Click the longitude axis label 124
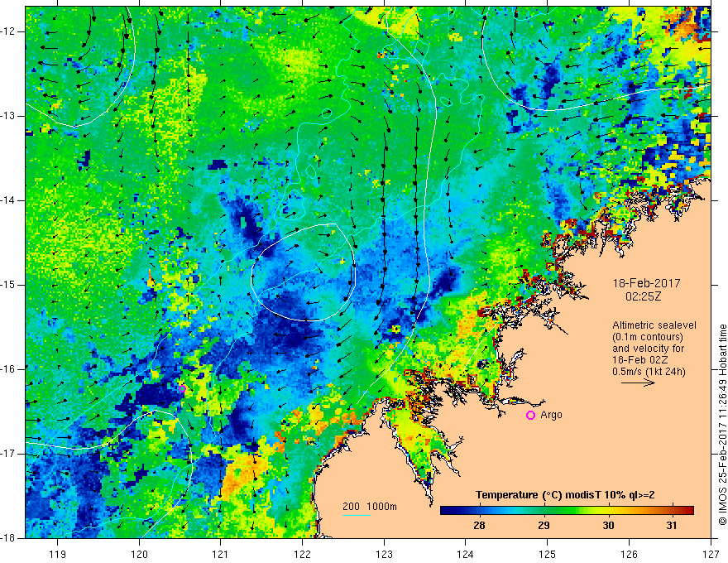Viewport: 728px width, 563px height. [466, 554]
